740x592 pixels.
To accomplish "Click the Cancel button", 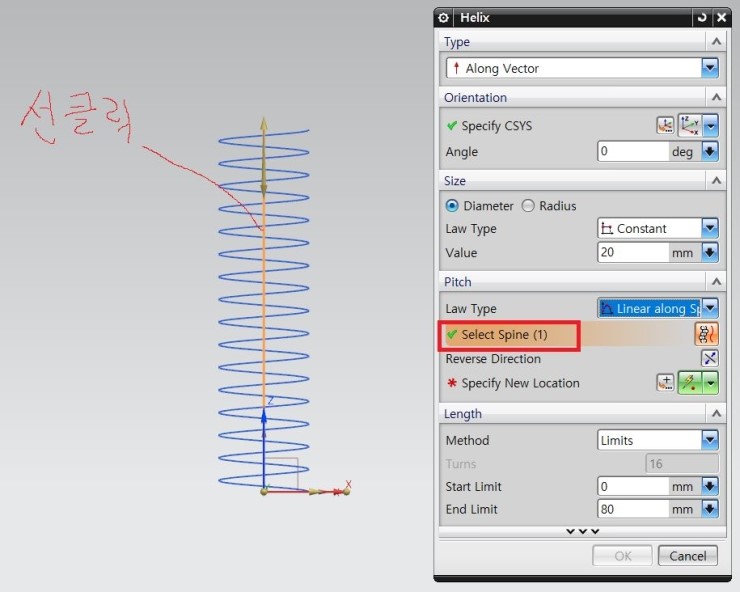I will (688, 556).
